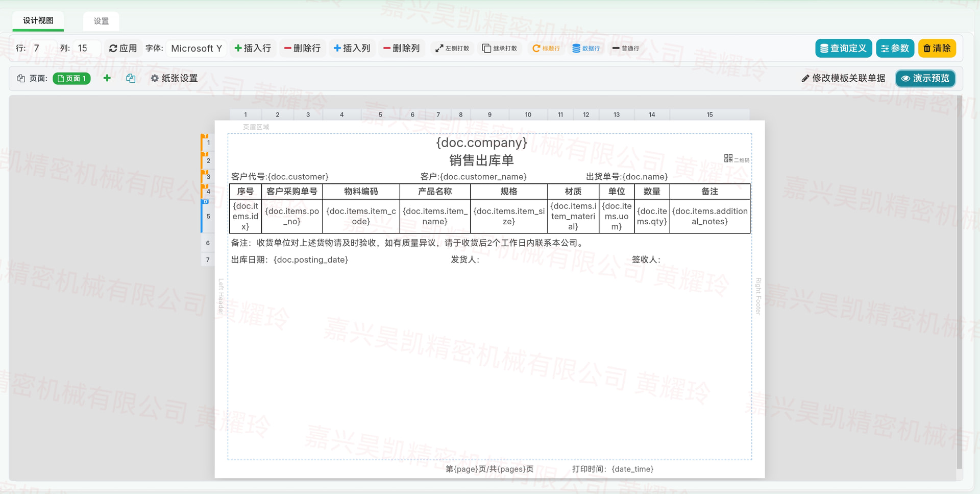Screen dimensions: 980x494
Task: Click the 第{page}页/共{pages}页 footer text
Action: (x=489, y=469)
